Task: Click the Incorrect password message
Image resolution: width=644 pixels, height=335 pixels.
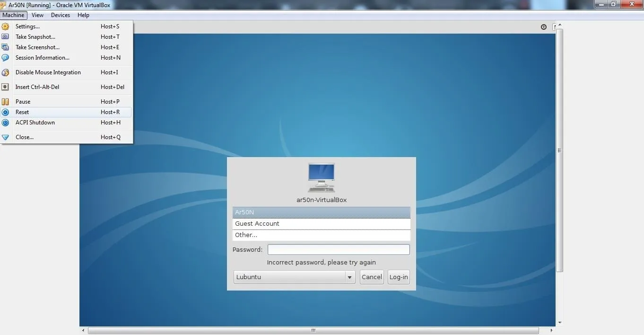Action: pyautogui.click(x=322, y=263)
